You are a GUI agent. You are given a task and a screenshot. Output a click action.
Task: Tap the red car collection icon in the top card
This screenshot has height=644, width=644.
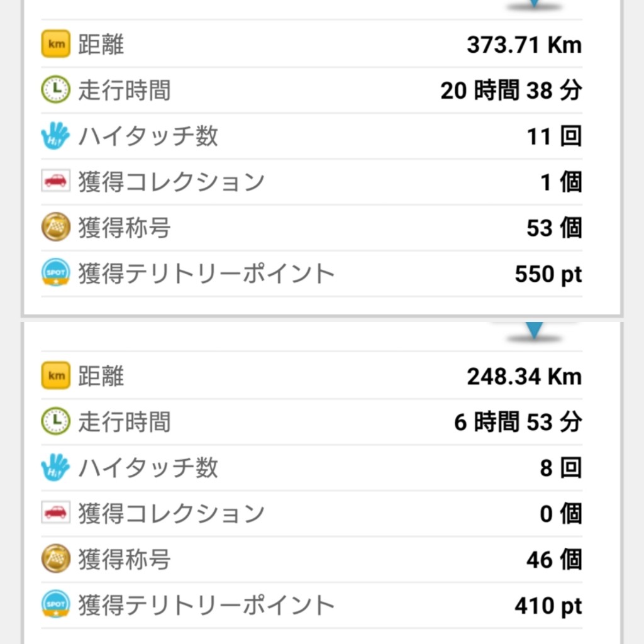coord(56,181)
